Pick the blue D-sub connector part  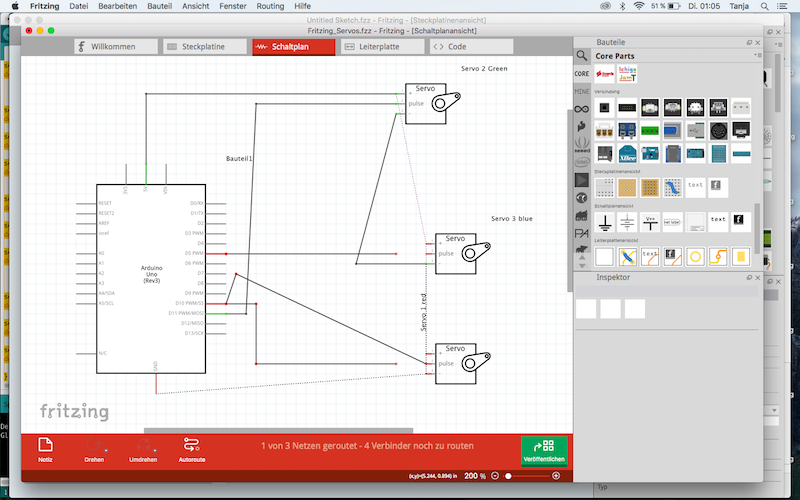click(x=672, y=131)
